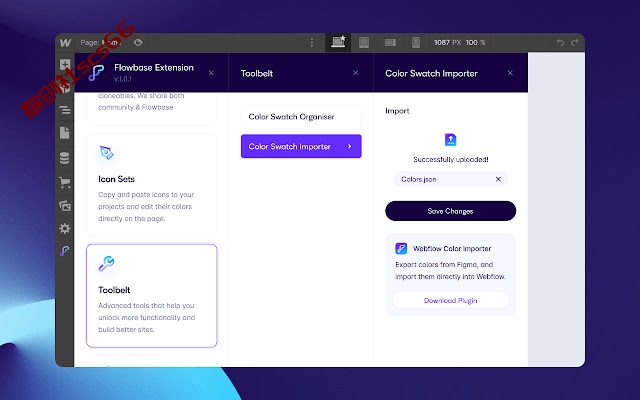
Task: Open the three-dot more options menu
Action: pos(312,42)
